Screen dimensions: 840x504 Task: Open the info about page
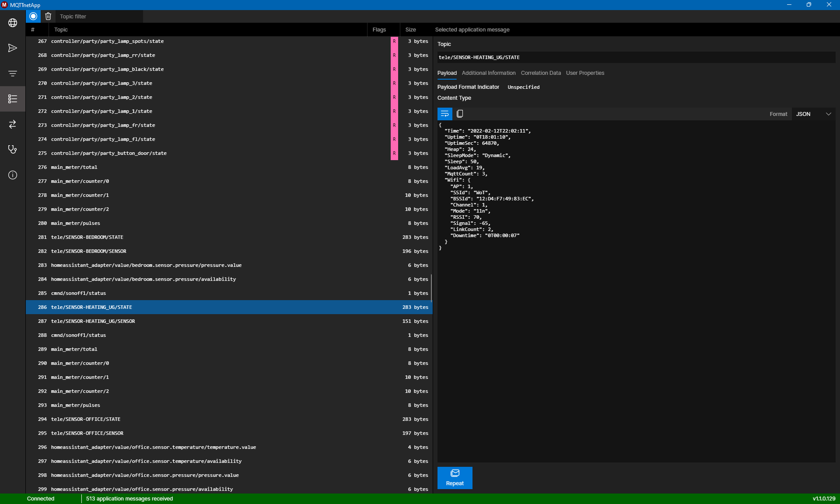tap(13, 175)
